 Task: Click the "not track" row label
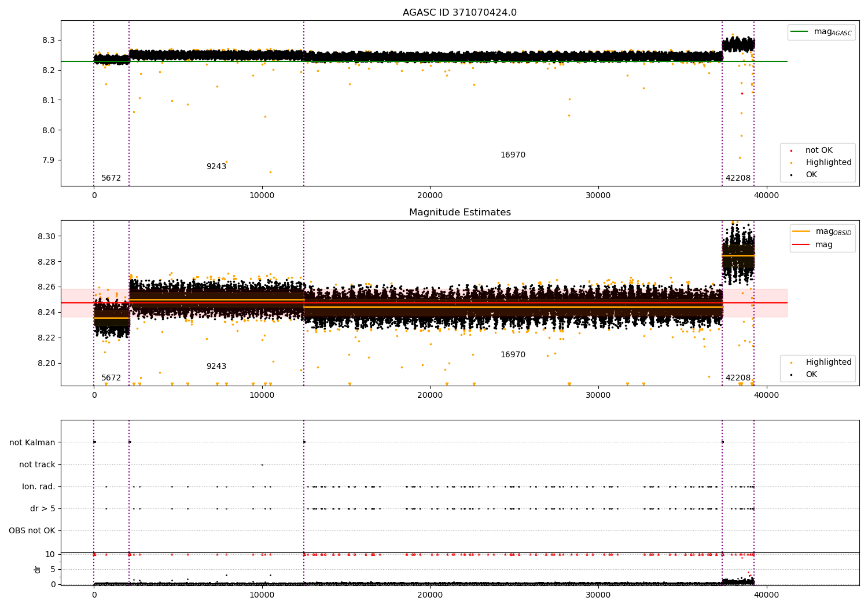pos(37,465)
